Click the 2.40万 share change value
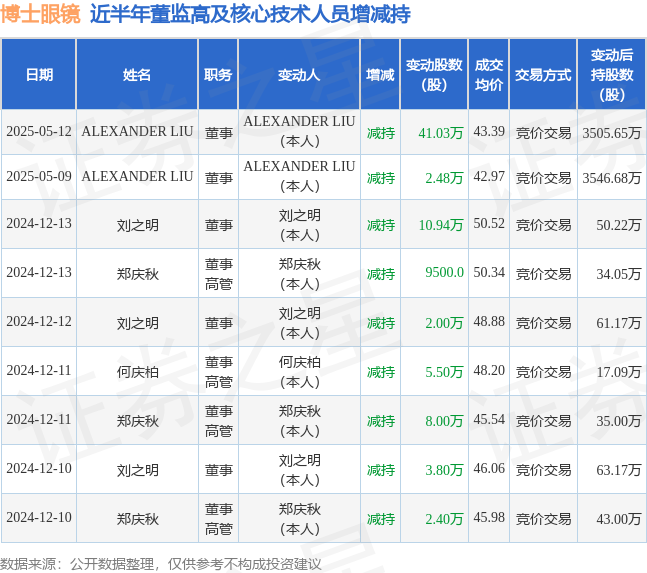This screenshot has width=647, height=573. tap(444, 519)
